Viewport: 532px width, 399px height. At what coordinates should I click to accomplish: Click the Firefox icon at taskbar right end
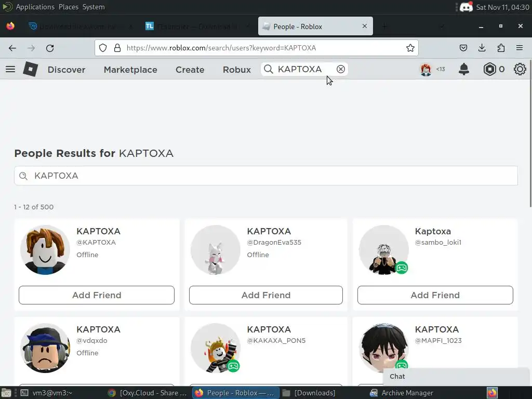492,393
